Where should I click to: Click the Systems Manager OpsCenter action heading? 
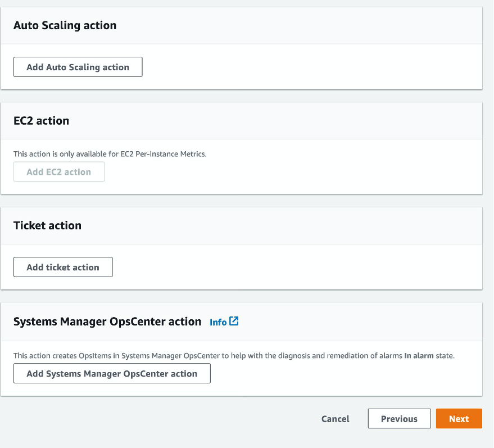point(107,321)
